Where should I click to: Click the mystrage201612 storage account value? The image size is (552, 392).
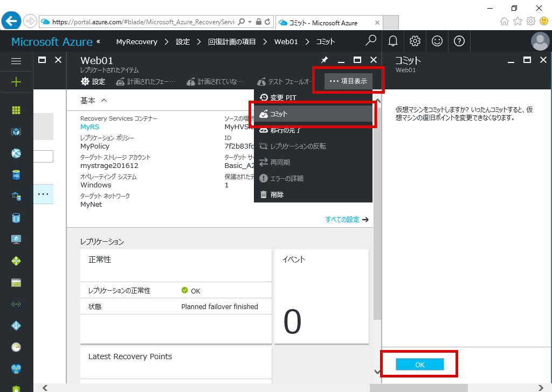[109, 166]
